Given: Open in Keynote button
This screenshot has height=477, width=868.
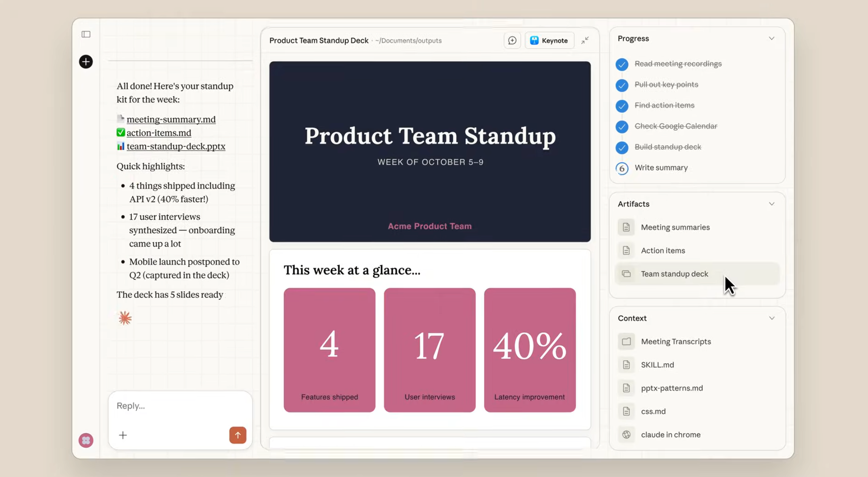Looking at the screenshot, I should point(549,40).
